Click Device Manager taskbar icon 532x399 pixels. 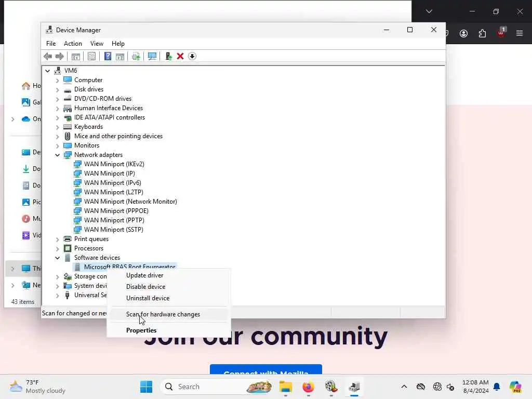(354, 387)
